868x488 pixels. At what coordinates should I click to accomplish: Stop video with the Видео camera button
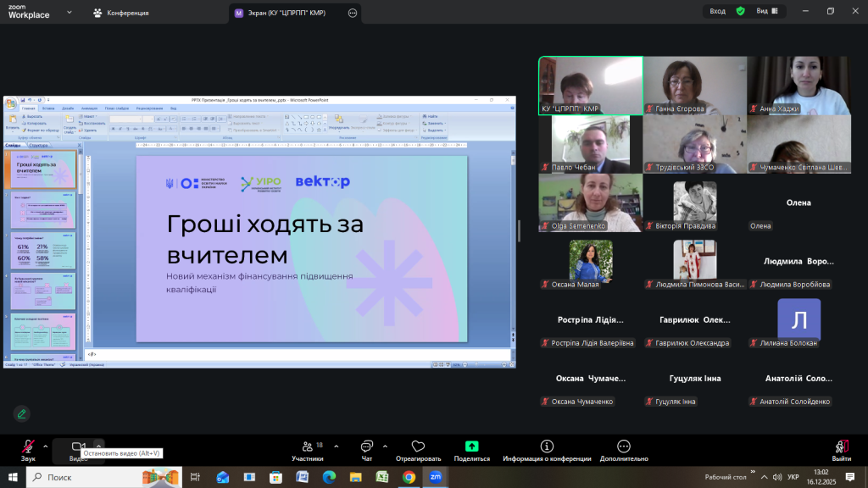coord(79,446)
